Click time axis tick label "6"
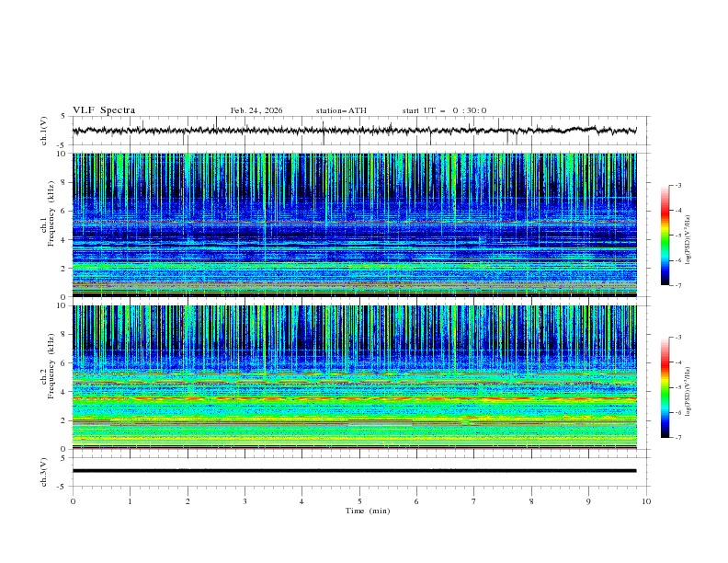 (416, 501)
